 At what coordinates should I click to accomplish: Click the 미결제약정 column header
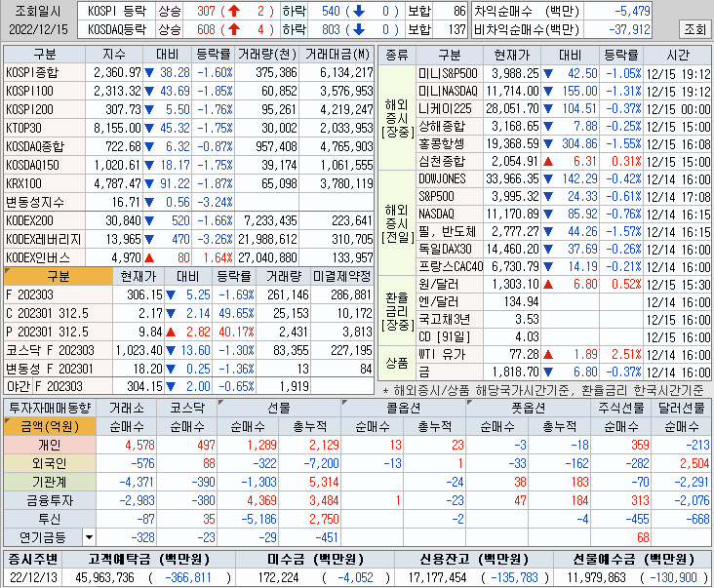pos(342,276)
